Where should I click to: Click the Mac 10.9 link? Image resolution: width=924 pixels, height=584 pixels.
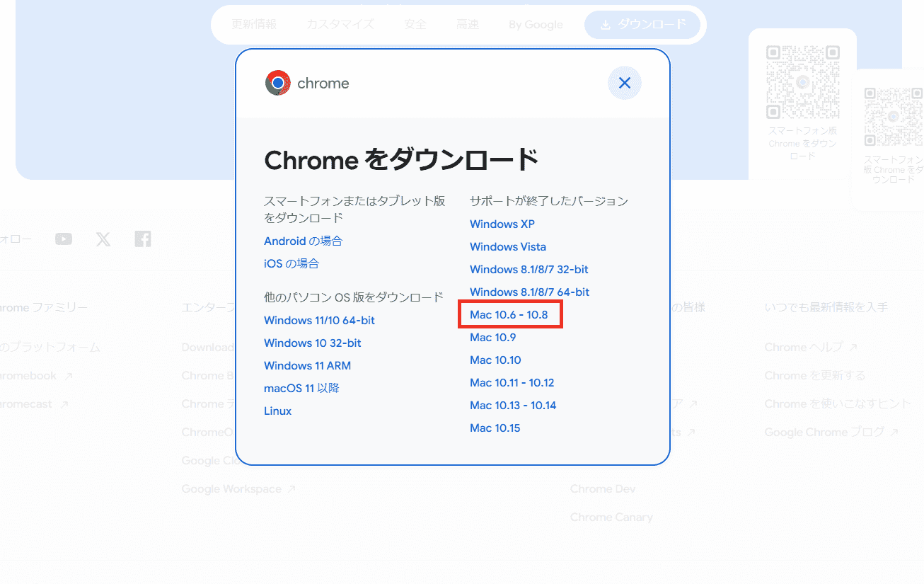point(493,337)
